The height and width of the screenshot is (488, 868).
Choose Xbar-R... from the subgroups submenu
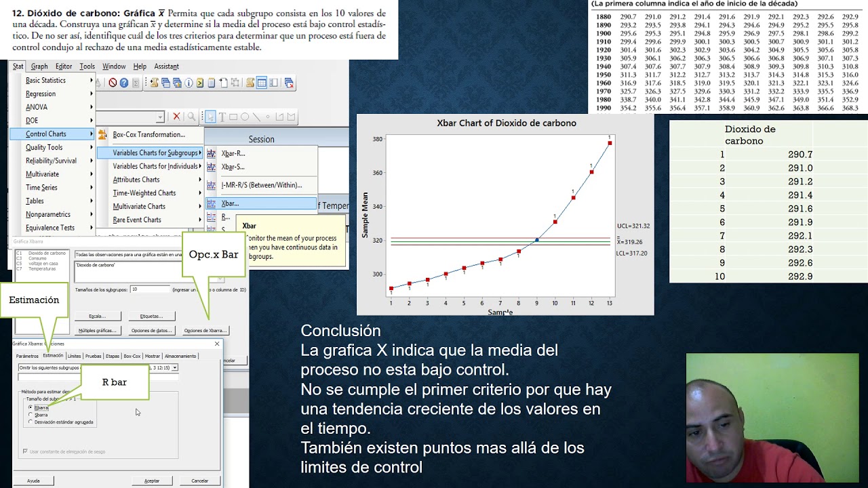pos(233,153)
